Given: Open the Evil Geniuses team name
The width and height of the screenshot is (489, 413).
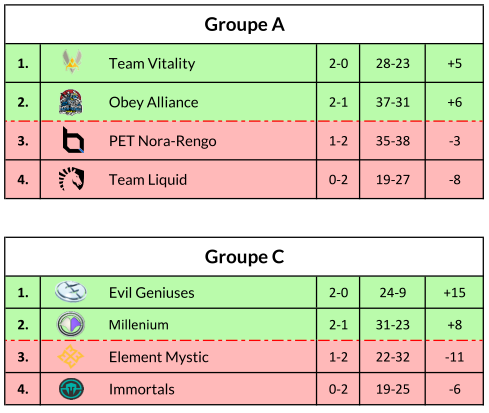Looking at the screenshot, I should point(152,293).
